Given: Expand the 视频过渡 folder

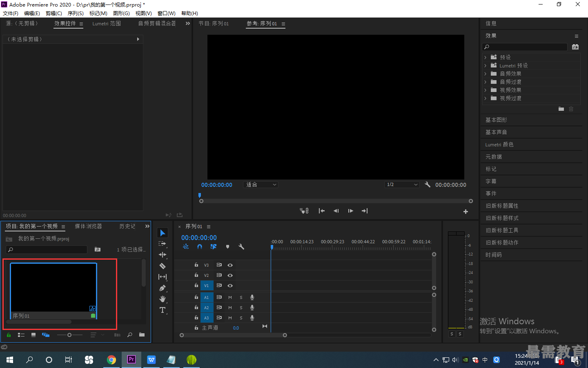Looking at the screenshot, I should [485, 98].
